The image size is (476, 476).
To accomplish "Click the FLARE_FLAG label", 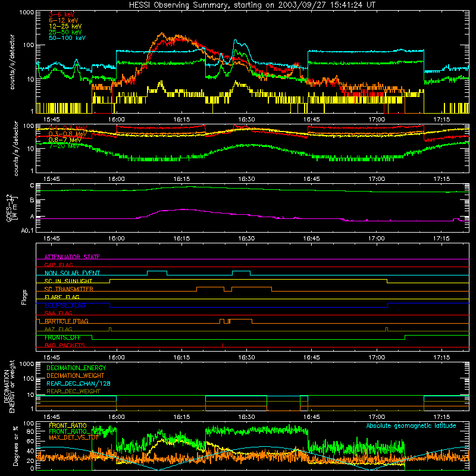I will click(x=62, y=297).
